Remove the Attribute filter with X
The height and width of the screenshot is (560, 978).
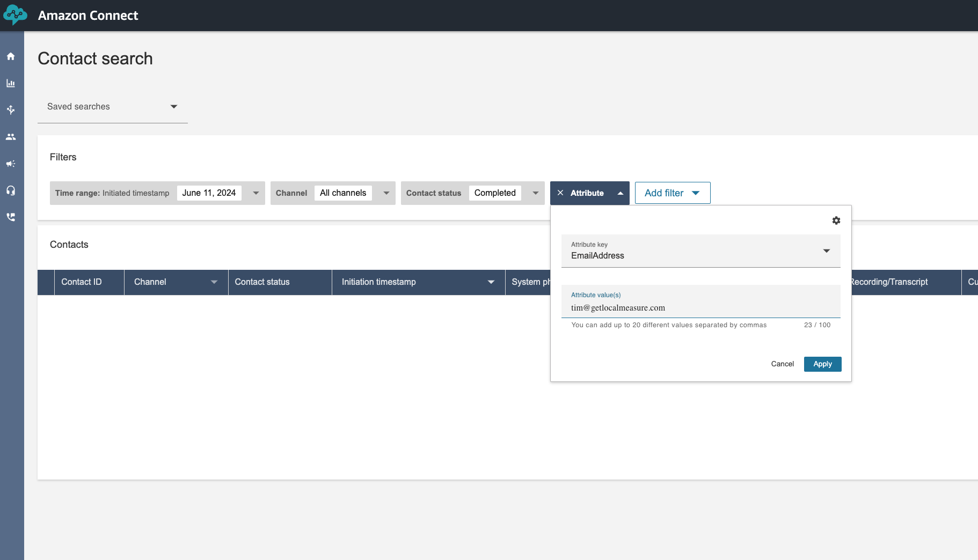(560, 193)
